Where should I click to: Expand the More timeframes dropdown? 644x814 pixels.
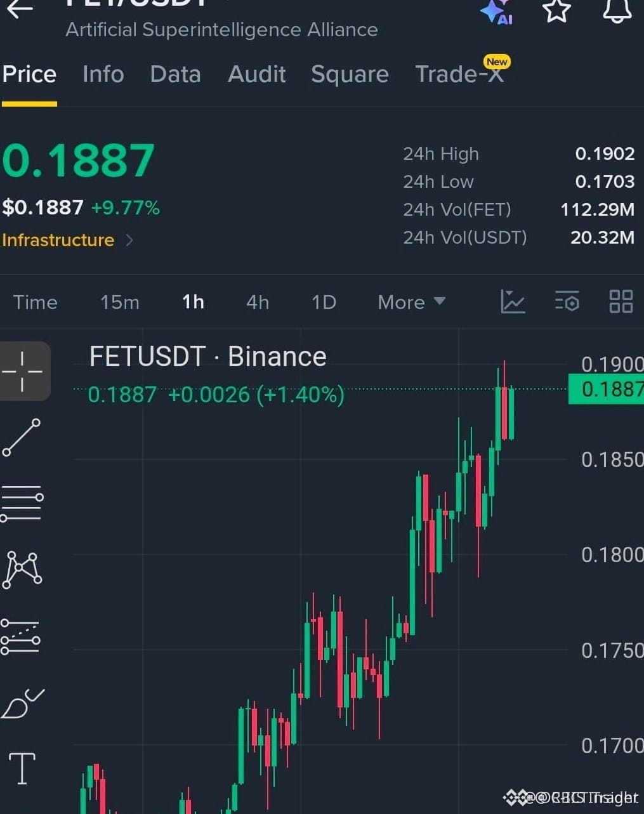point(411,302)
